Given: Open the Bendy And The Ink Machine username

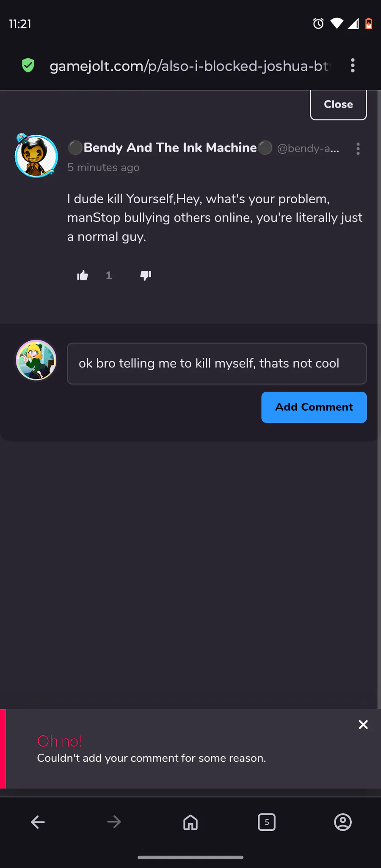Looking at the screenshot, I should tap(170, 148).
